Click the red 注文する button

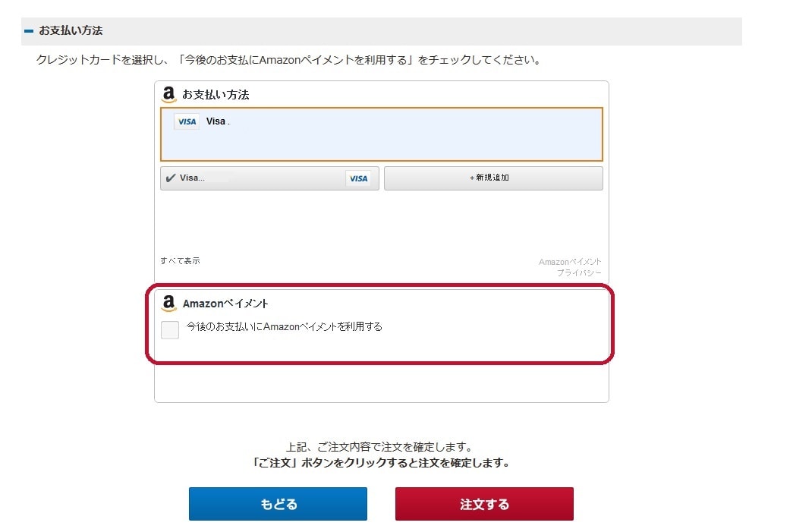pos(484,504)
